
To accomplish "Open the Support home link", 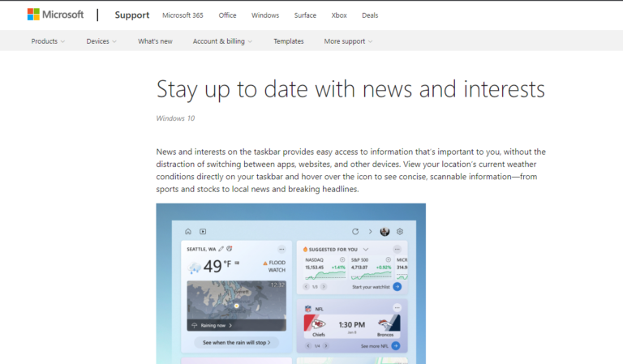I will [132, 15].
